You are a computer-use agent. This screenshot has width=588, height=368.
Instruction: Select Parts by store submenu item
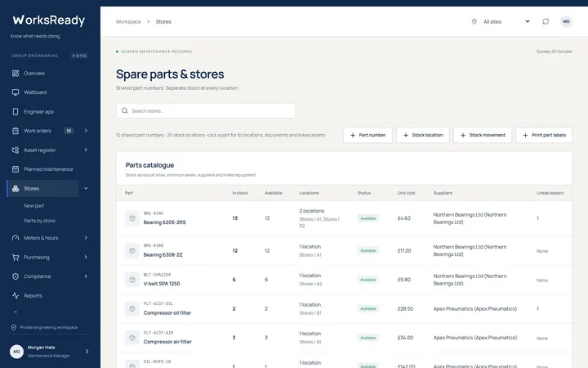pyautogui.click(x=39, y=221)
